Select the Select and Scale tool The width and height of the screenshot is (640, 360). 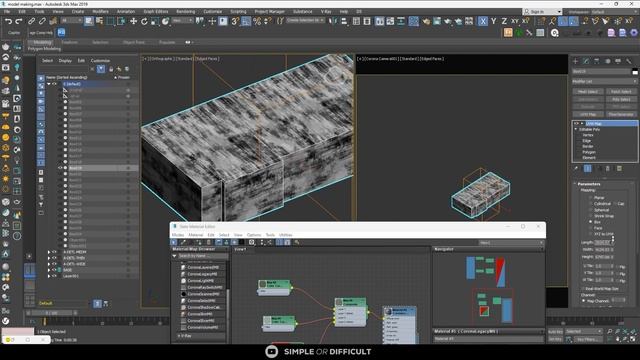pos(155,21)
